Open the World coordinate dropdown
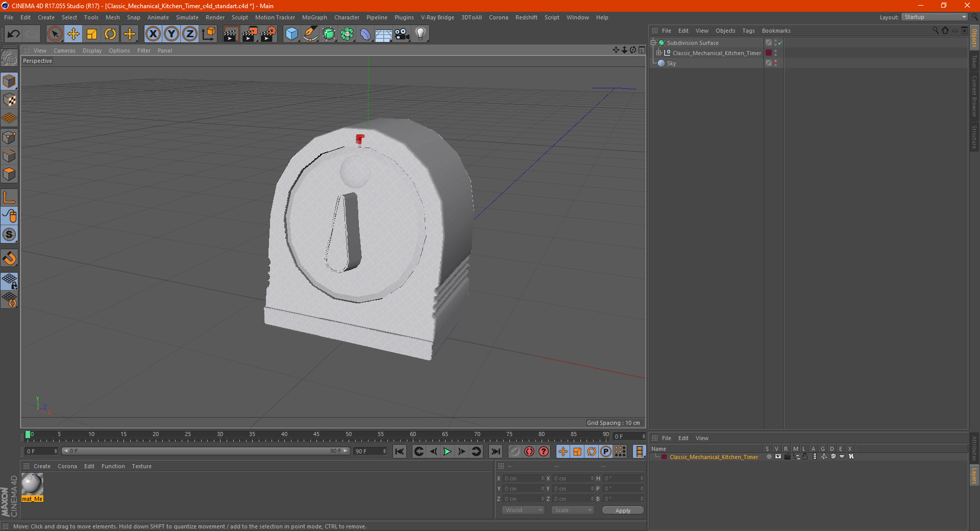The image size is (980, 531). coord(523,510)
